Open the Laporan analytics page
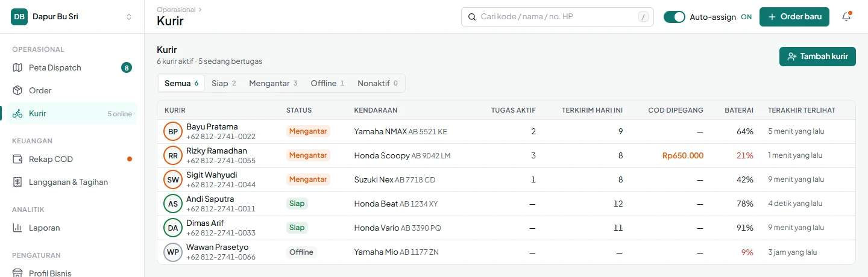 pos(72,228)
